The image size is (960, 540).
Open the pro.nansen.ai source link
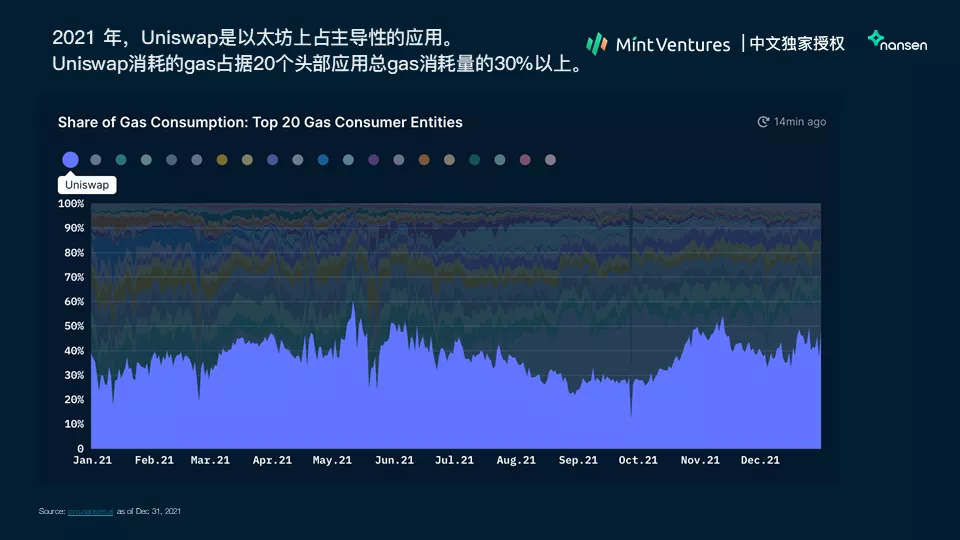click(x=91, y=511)
